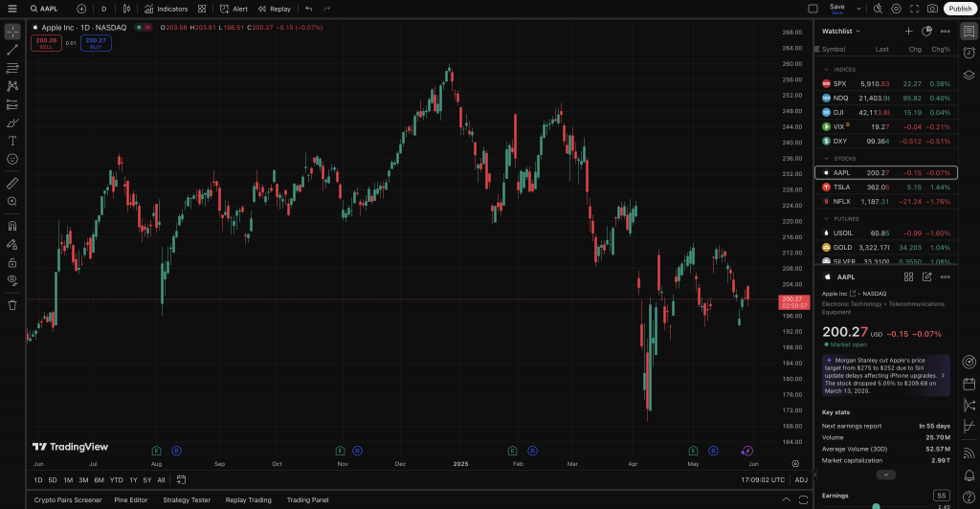Open the object tree layers panel
Screen dimensions: 980x509
pyautogui.click(x=969, y=75)
